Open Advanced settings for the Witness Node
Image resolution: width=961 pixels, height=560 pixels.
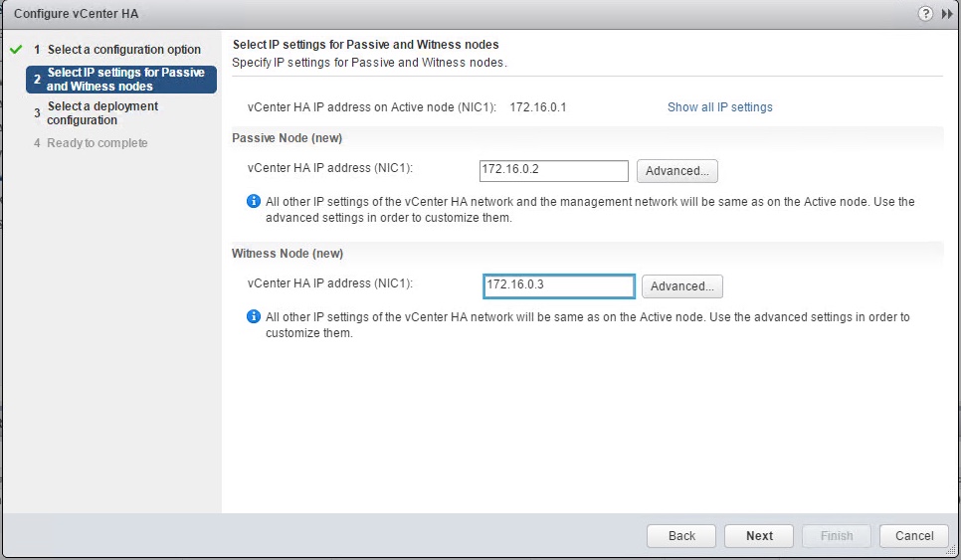tap(681, 286)
